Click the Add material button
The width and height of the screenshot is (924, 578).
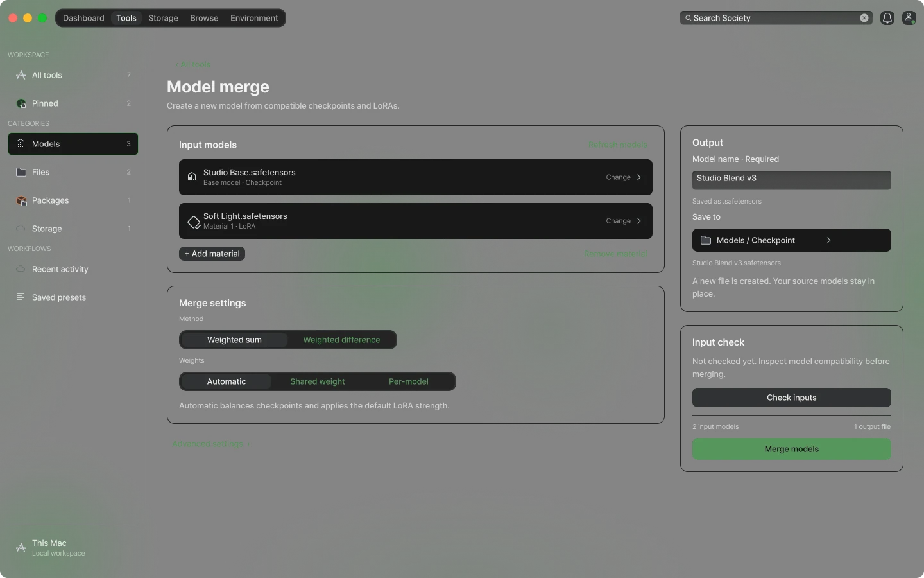click(x=212, y=254)
